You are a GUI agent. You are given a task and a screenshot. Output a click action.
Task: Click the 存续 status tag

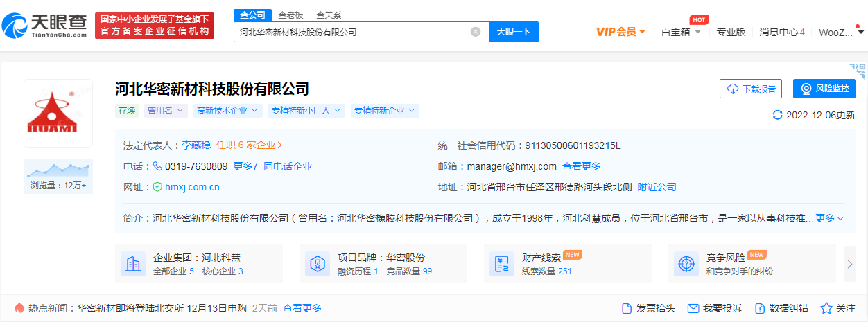click(127, 111)
